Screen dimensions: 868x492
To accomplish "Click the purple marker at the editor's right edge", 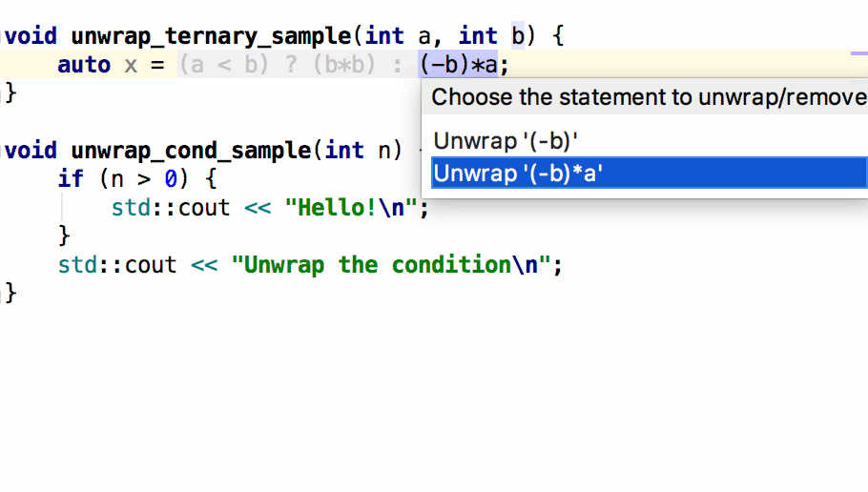I will pyautogui.click(x=858, y=54).
